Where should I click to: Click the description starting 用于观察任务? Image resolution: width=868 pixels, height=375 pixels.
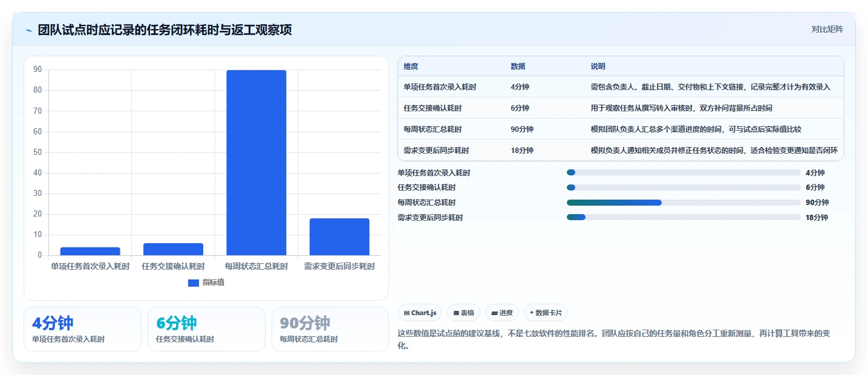click(x=681, y=108)
